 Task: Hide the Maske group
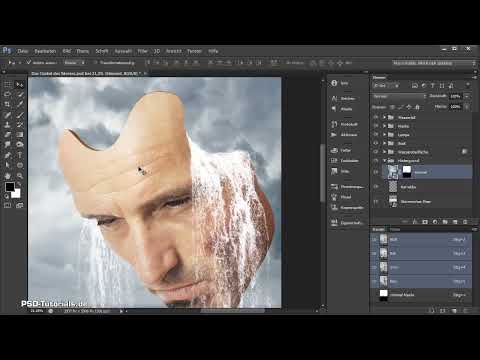pos(376,126)
